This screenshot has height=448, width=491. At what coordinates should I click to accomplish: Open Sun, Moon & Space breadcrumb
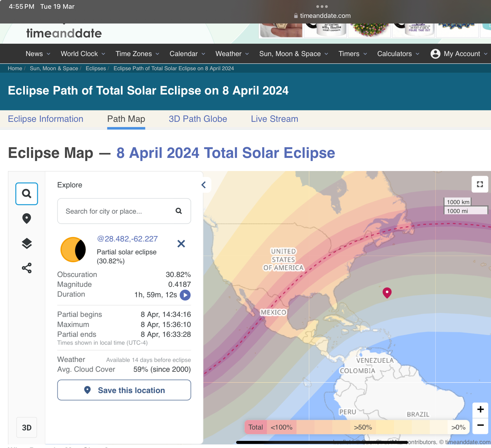tap(54, 69)
